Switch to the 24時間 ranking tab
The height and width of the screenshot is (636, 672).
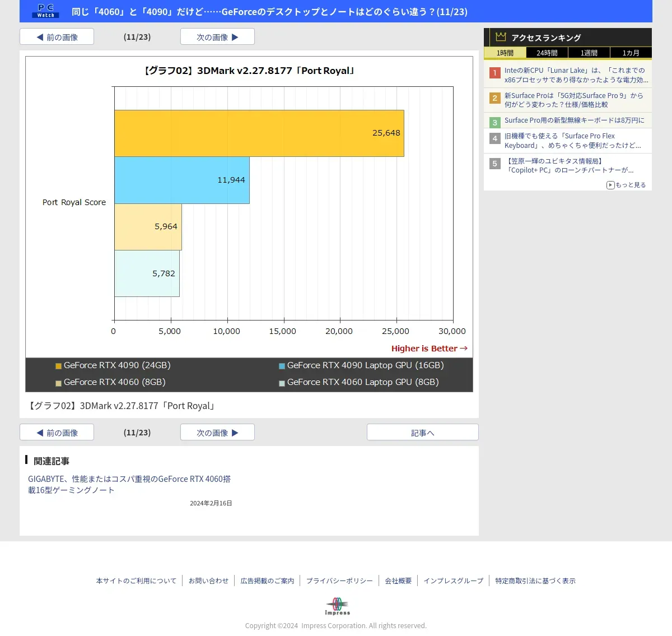click(x=547, y=53)
